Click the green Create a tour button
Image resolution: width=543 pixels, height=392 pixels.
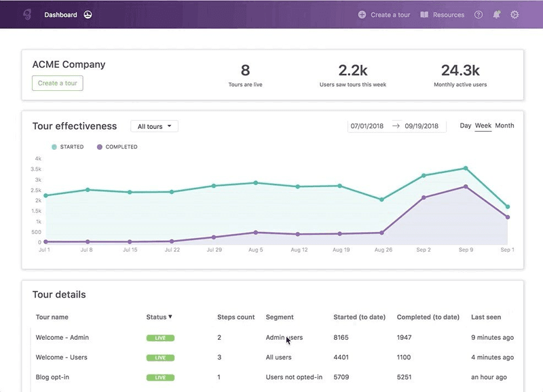[58, 83]
